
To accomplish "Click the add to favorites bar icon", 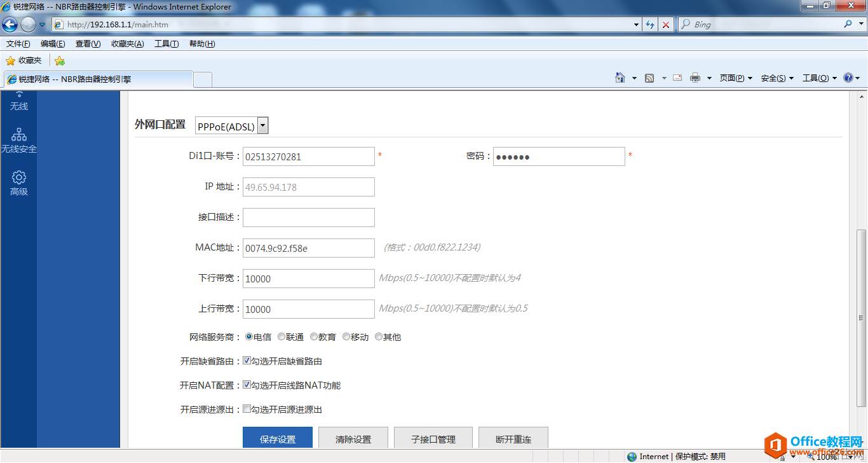I will (59, 61).
